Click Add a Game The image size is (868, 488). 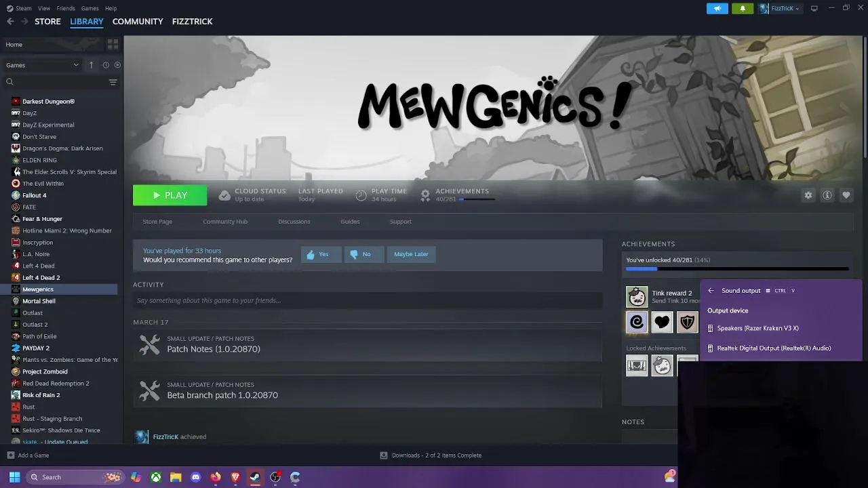tap(28, 455)
